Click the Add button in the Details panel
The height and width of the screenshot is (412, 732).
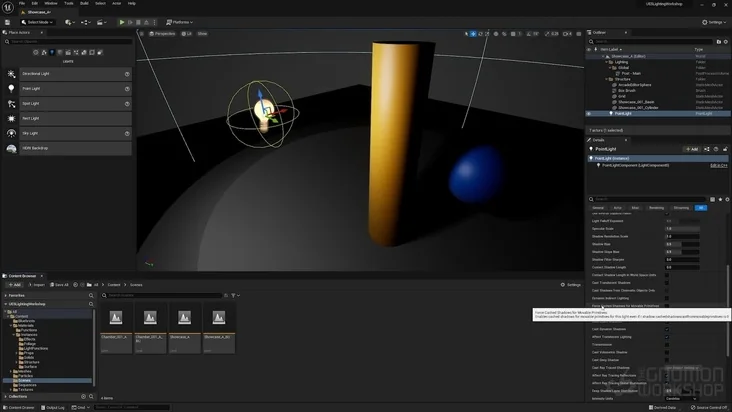pos(692,149)
